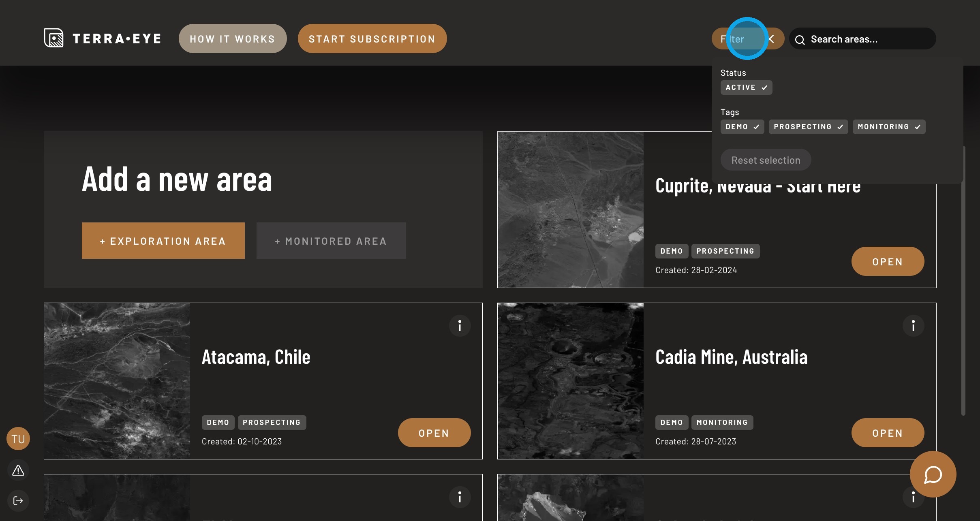Toggle the PROSPECTING tag filter

(808, 127)
